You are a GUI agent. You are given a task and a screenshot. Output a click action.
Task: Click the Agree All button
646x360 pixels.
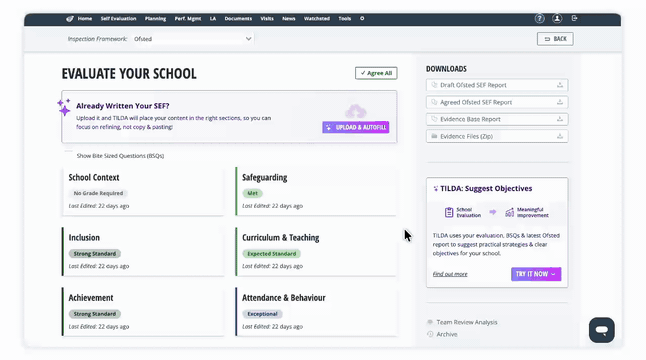tap(376, 73)
